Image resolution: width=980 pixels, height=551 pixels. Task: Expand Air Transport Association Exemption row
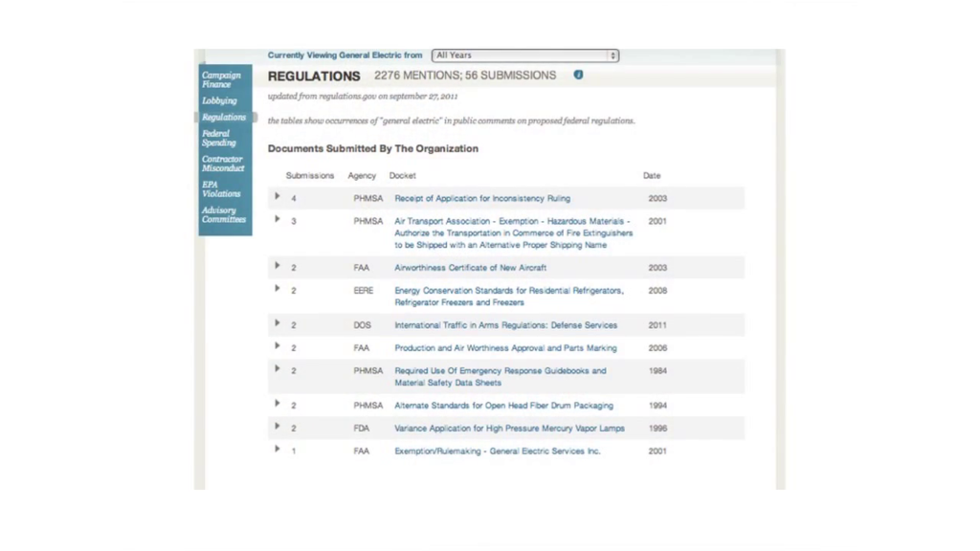tap(278, 219)
